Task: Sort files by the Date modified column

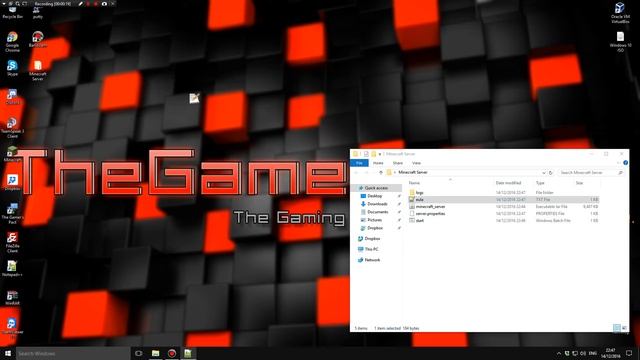Action: (508, 183)
